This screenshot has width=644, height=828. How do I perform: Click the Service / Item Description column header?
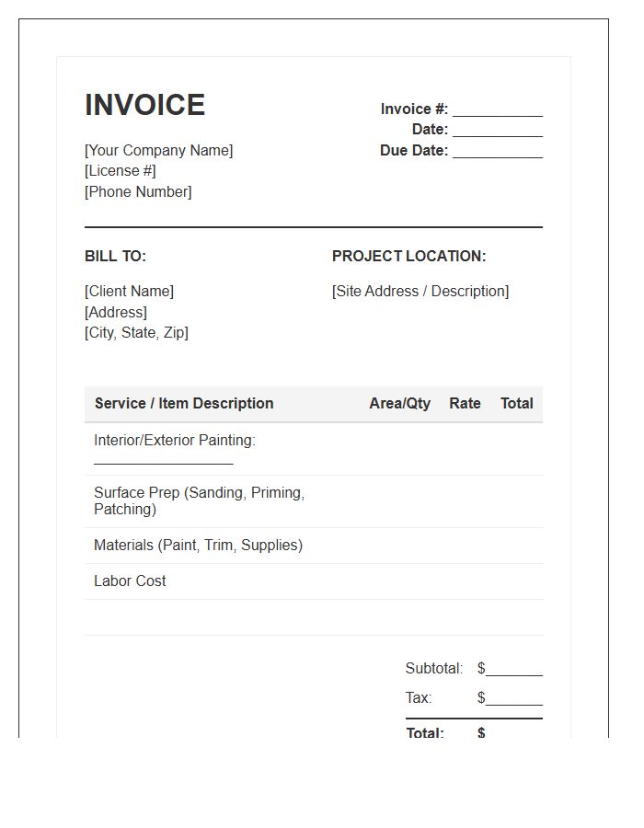click(184, 404)
